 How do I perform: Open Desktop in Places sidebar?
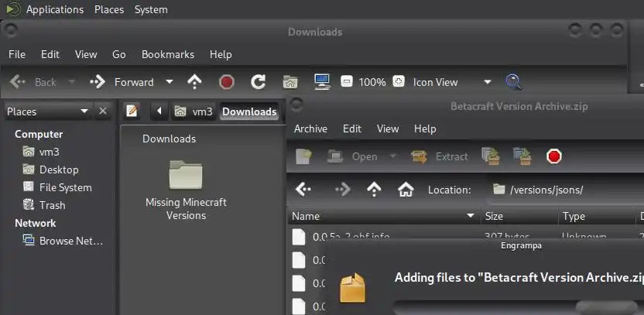[50, 169]
